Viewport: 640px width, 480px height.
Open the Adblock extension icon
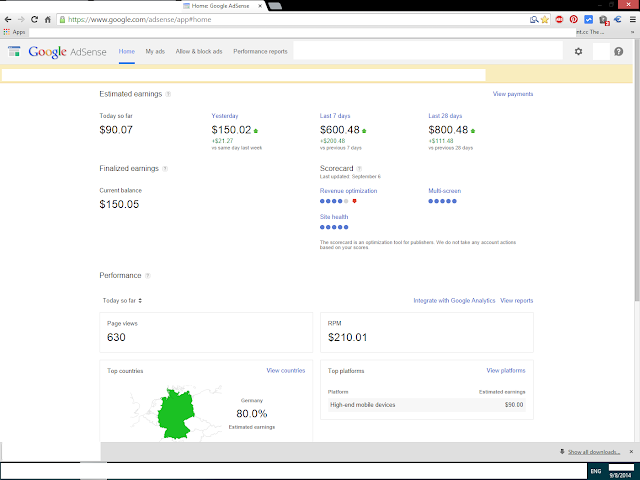click(x=559, y=19)
